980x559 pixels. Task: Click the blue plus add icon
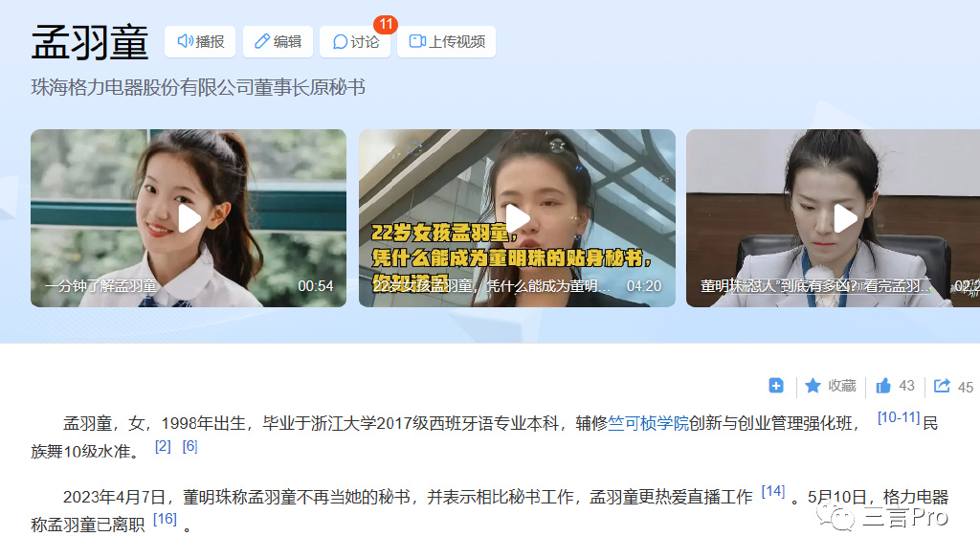775,386
